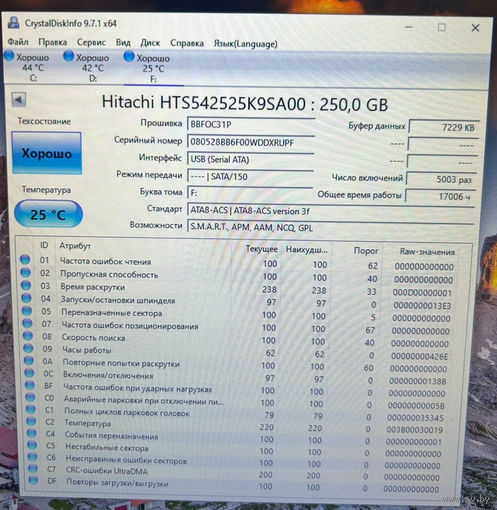The height and width of the screenshot is (510, 497).
Task: Open the Файл menu
Action: tap(18, 42)
